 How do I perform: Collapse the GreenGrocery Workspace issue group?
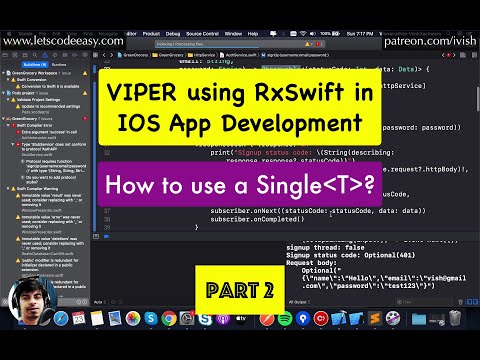point(4,73)
